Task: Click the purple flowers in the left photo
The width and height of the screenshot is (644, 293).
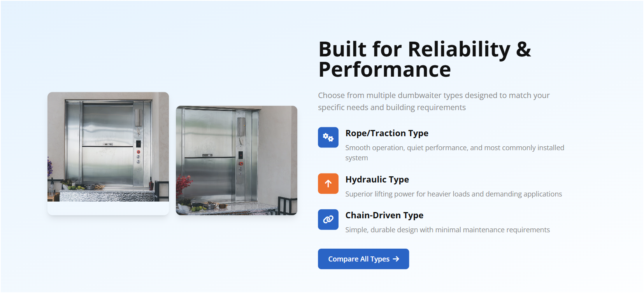Action: coord(50,167)
